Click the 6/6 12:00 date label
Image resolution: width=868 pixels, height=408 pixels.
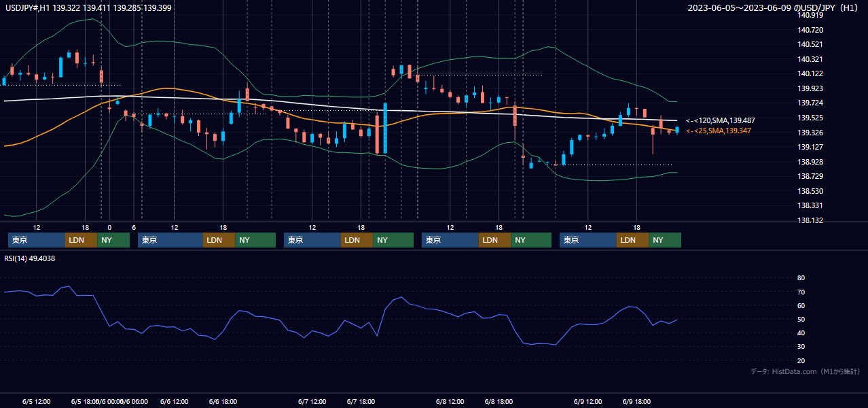pyautogui.click(x=174, y=402)
